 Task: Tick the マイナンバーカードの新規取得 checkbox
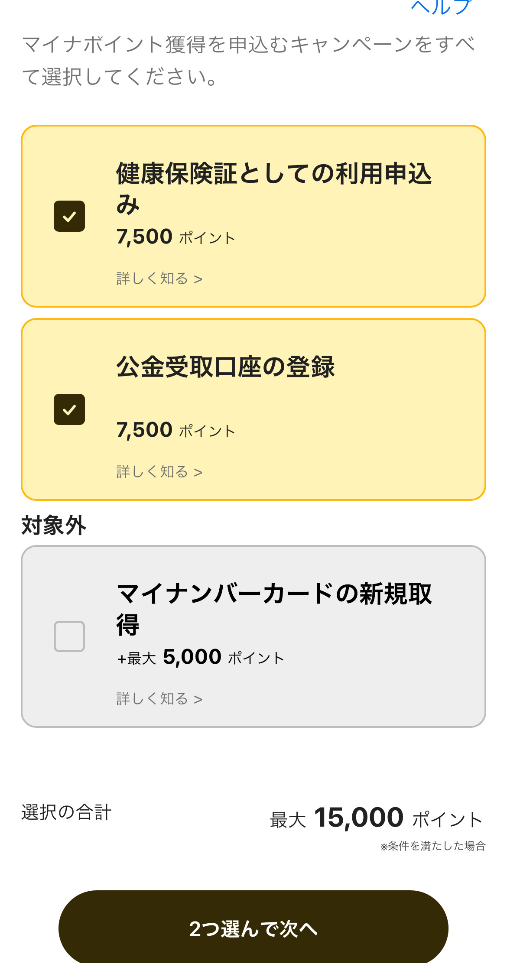tap(69, 636)
